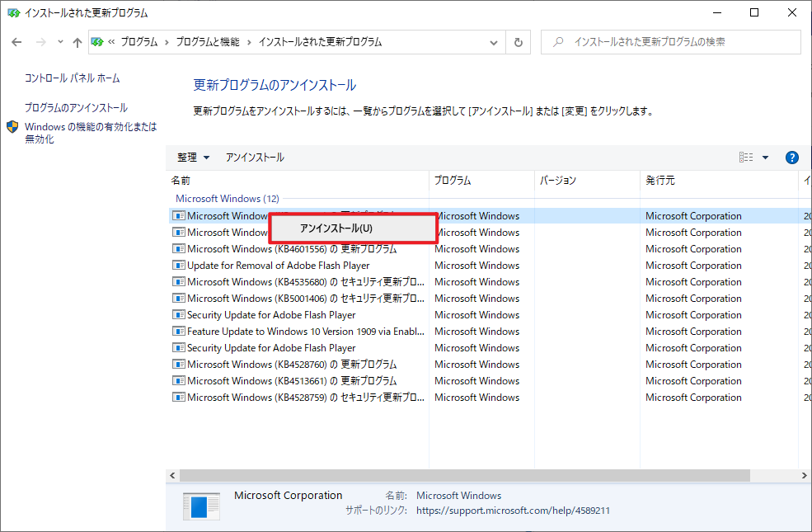Refresh the installed updates list
This screenshot has height=532, width=812.
click(x=518, y=42)
